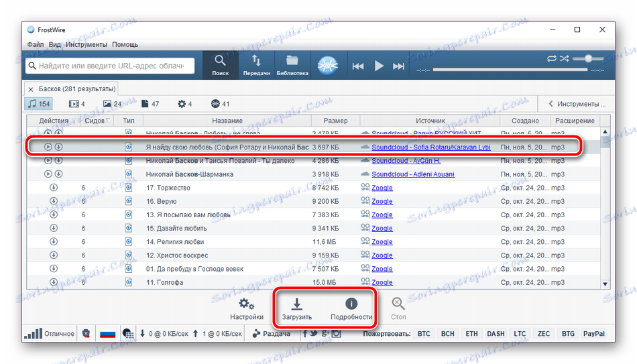Click the round FrostWire logo button
The height and width of the screenshot is (364, 637).
click(327, 65)
